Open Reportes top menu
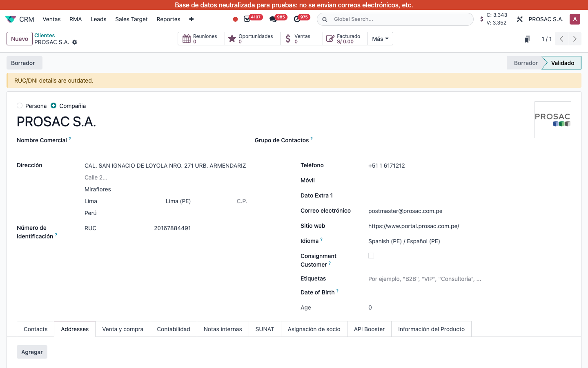Viewport: 588px width, 368px height. 168,19
